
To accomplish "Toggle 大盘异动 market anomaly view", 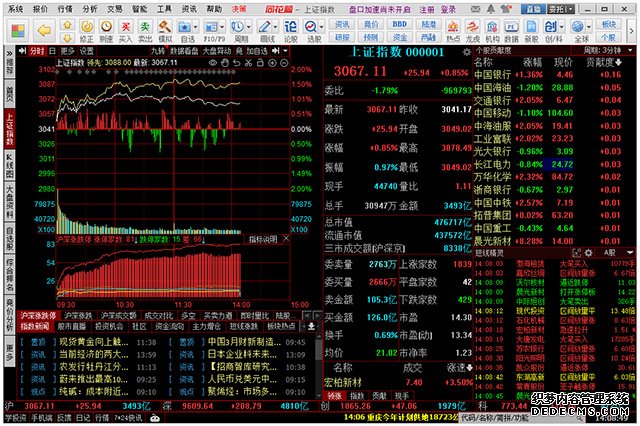I will click(216, 51).
